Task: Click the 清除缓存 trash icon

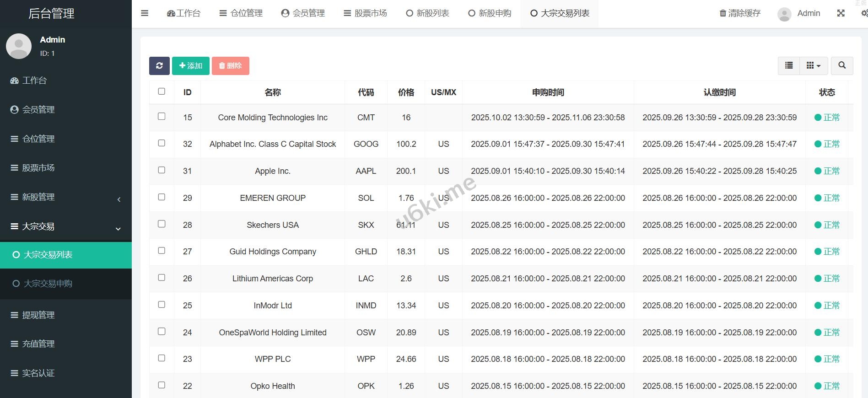Action: (x=722, y=13)
